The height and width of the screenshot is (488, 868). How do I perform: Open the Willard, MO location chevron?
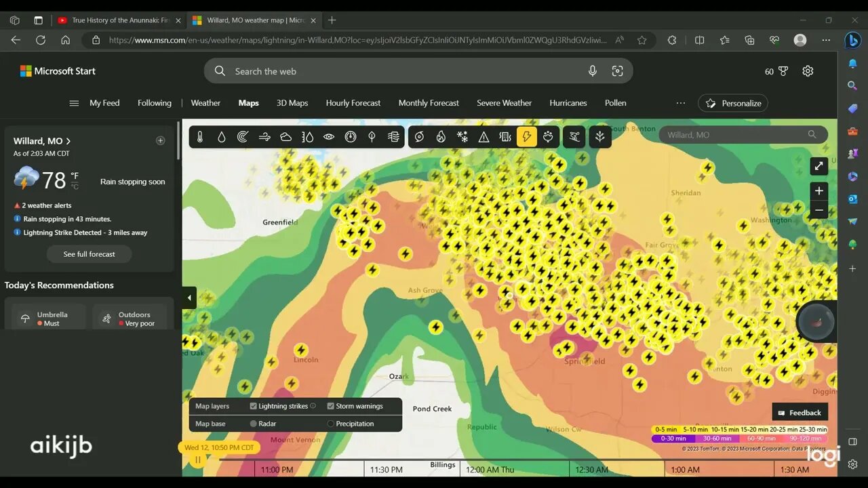coord(68,141)
